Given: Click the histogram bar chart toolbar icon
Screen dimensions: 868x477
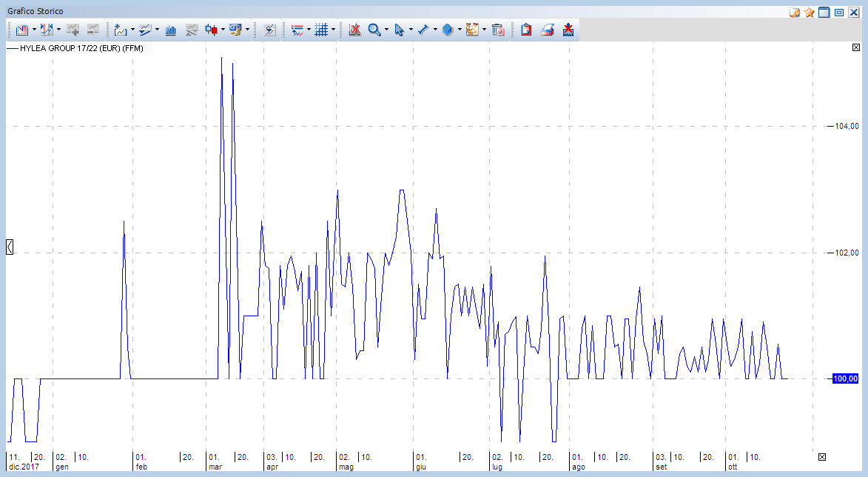Looking at the screenshot, I should 171,30.
